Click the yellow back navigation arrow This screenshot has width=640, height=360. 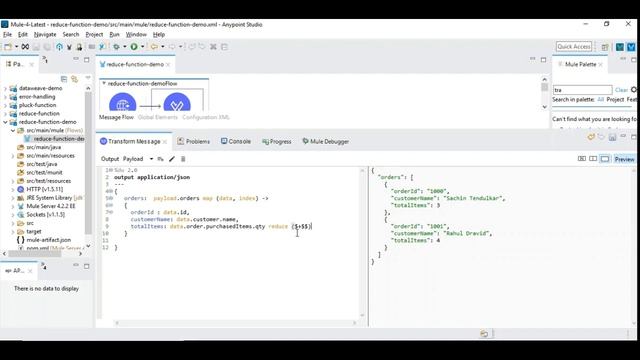tap(154, 47)
